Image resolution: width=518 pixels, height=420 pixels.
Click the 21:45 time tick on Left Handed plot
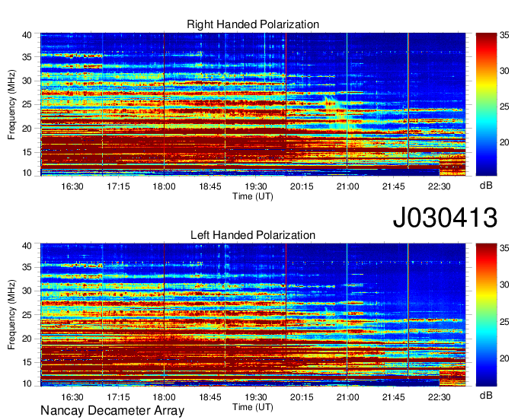click(x=394, y=397)
